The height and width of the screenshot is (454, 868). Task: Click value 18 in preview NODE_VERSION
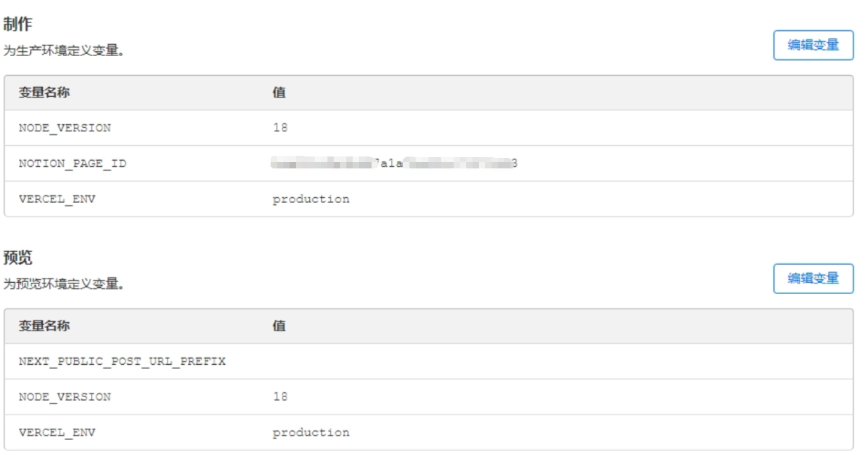[280, 396]
